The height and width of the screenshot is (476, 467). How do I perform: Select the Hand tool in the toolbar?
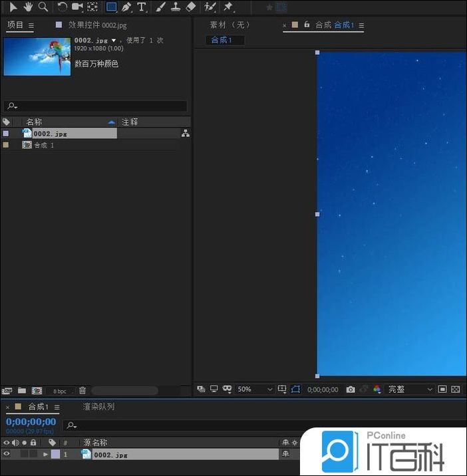[x=28, y=7]
